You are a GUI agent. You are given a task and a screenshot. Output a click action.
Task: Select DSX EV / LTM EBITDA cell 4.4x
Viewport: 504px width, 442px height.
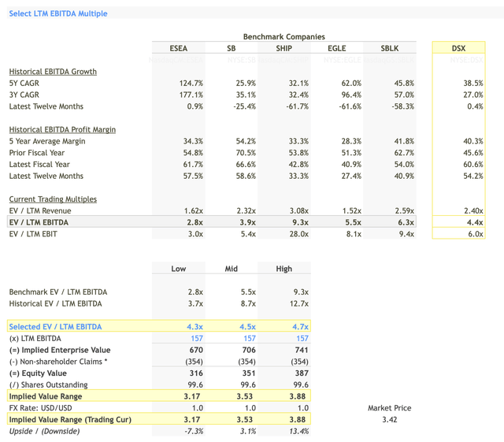click(474, 222)
